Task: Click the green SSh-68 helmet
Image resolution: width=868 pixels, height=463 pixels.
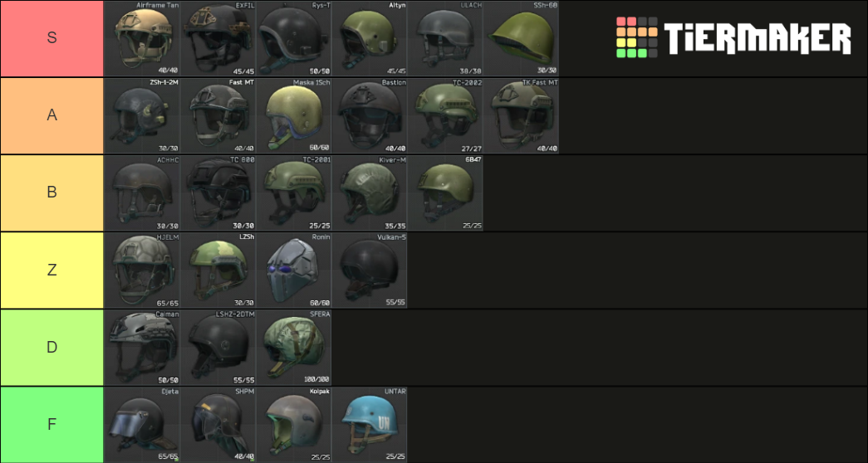Action: [x=522, y=38]
